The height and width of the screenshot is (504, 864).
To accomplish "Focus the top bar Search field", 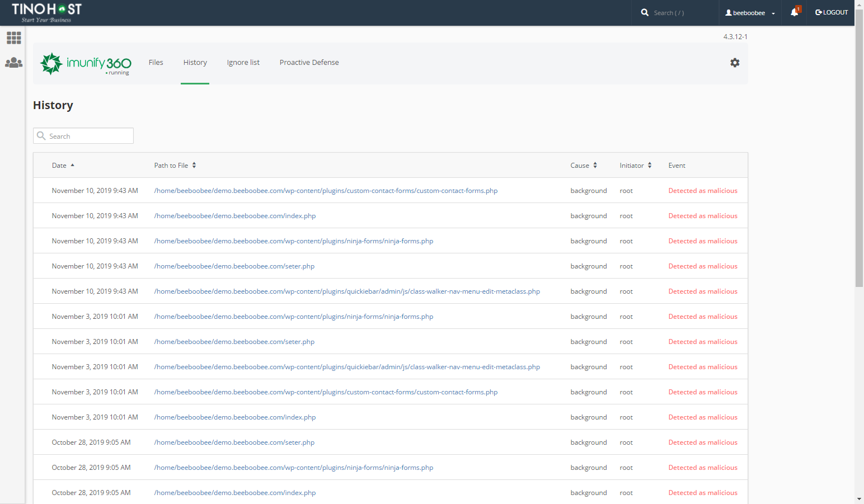I will tap(677, 13).
